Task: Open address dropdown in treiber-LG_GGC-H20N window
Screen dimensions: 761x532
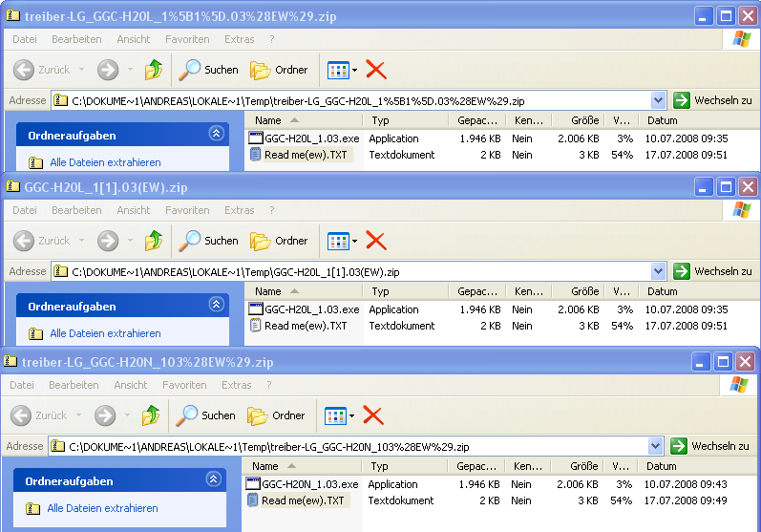Action: (x=655, y=447)
